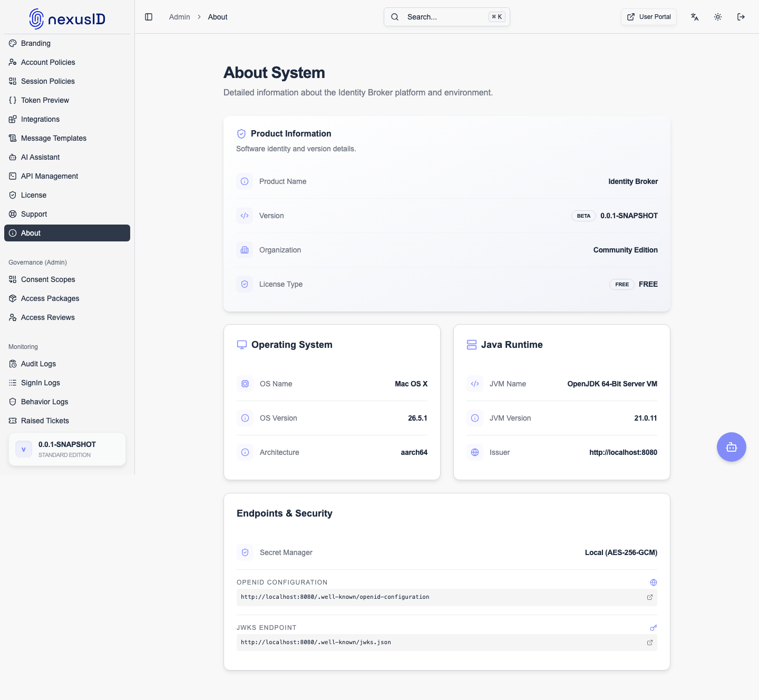Toggle light/dark theme sun icon
This screenshot has width=759, height=700.
coord(718,17)
